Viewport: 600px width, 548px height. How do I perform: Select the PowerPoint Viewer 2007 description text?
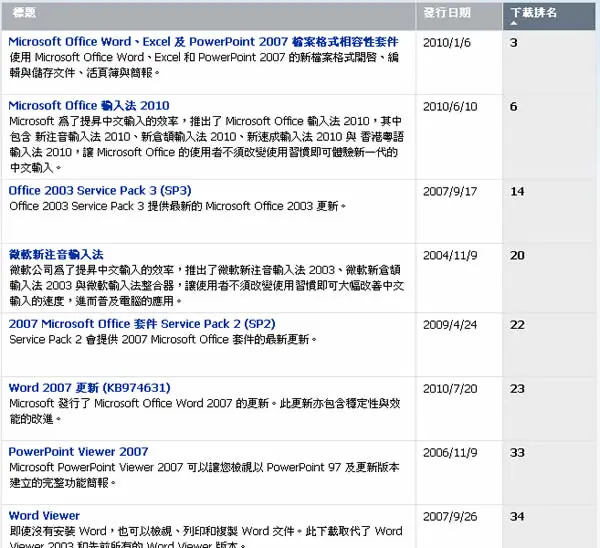click(x=204, y=475)
